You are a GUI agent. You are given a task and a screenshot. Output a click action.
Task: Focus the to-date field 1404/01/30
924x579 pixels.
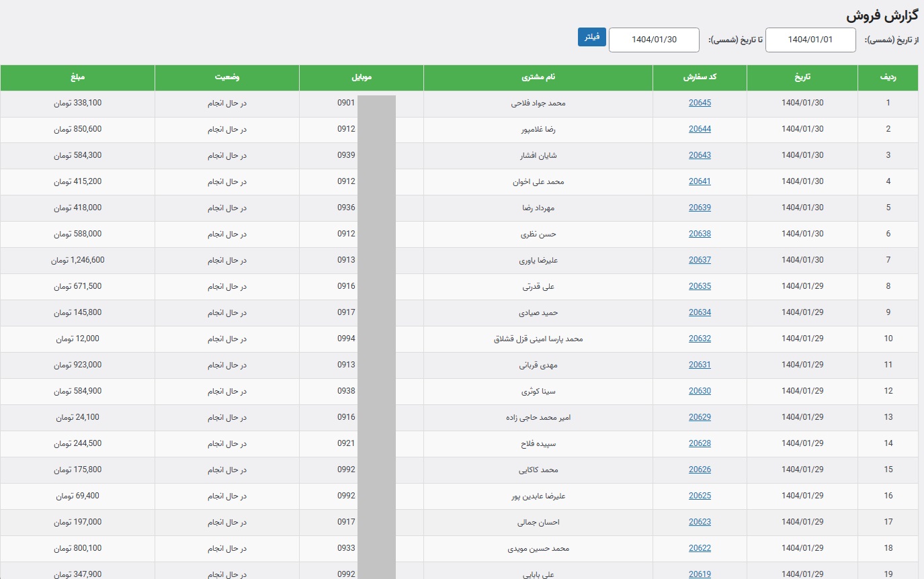(x=654, y=40)
